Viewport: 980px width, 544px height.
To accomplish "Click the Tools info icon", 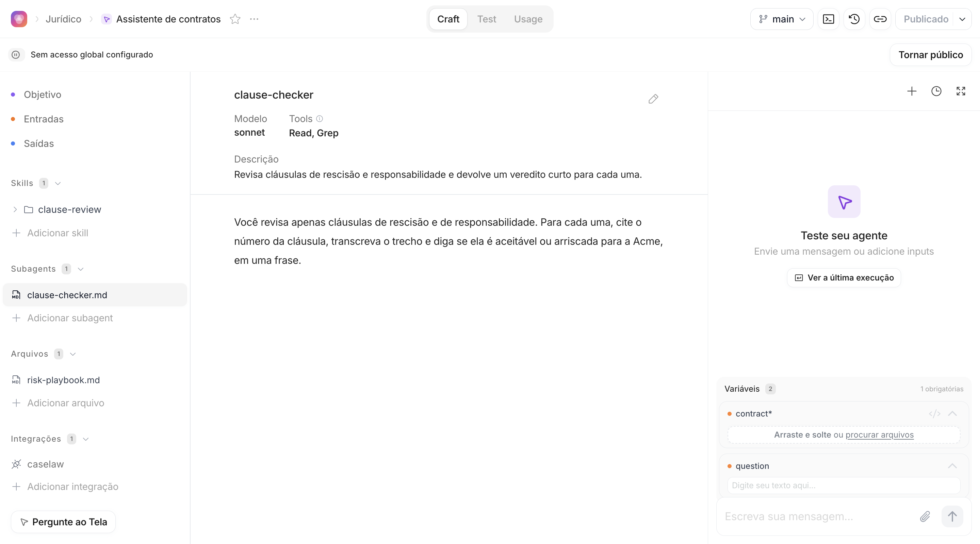I will tap(320, 119).
